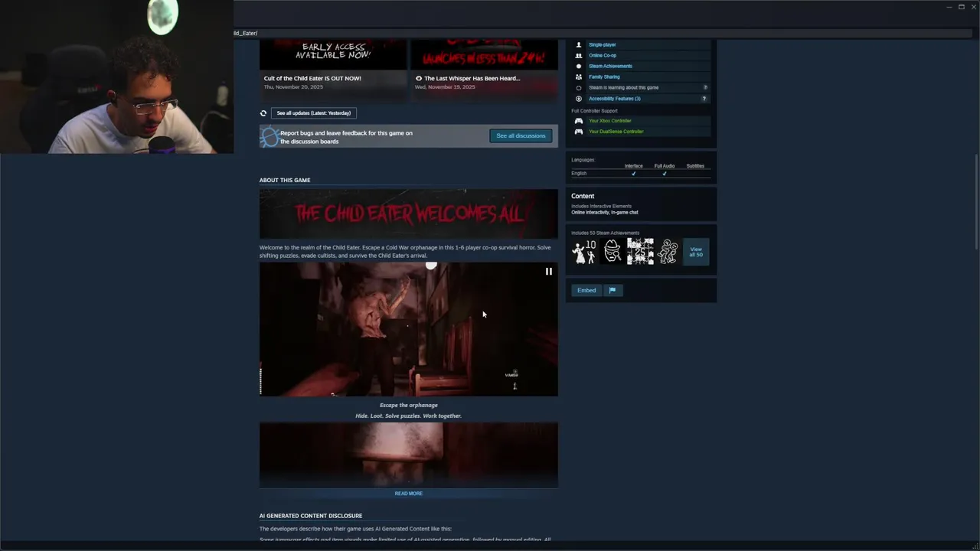Click the Accessibility Features icon

(x=579, y=98)
